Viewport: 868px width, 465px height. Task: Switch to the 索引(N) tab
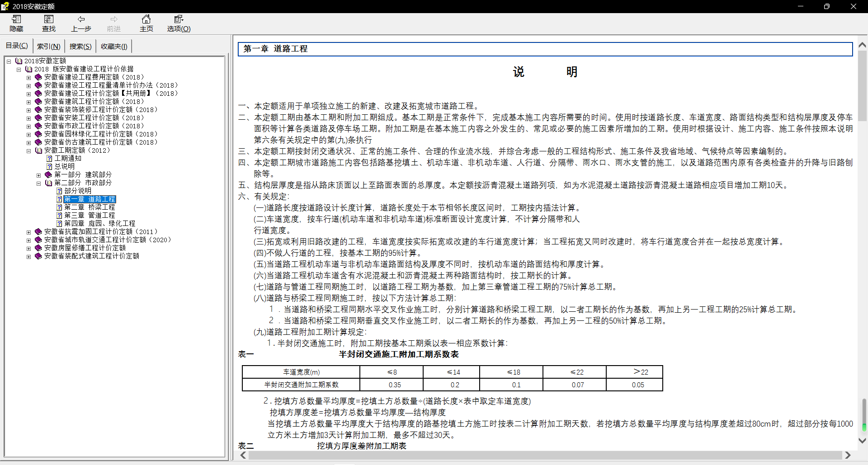point(49,46)
